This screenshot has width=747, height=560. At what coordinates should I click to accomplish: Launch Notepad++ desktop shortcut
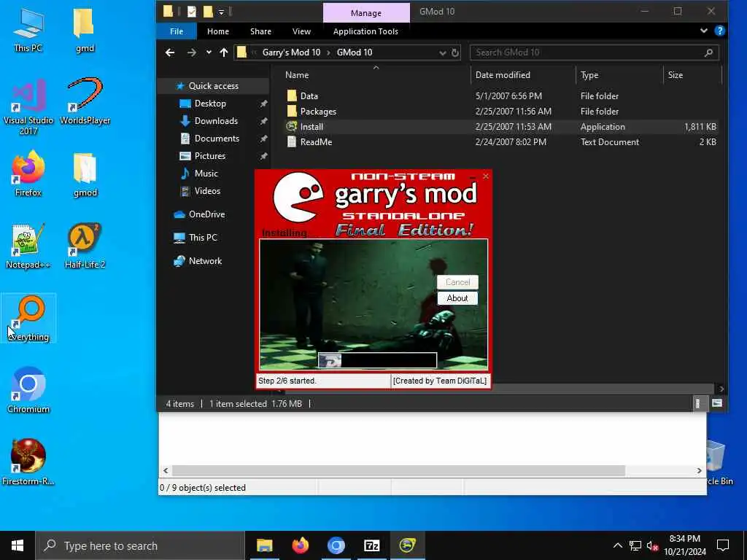(x=28, y=246)
